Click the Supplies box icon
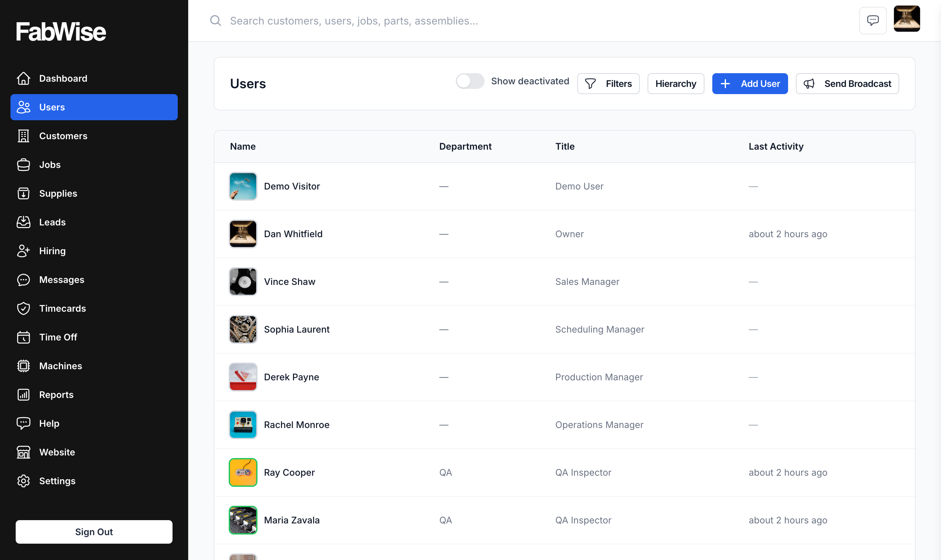 point(24,194)
